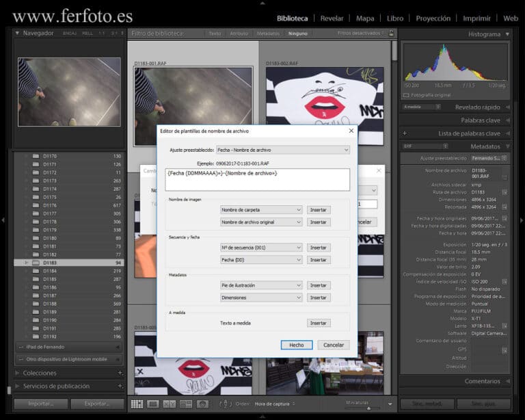This screenshot has width=525, height=420.
Task: Open the People (faces) view icon
Action: click(x=202, y=404)
